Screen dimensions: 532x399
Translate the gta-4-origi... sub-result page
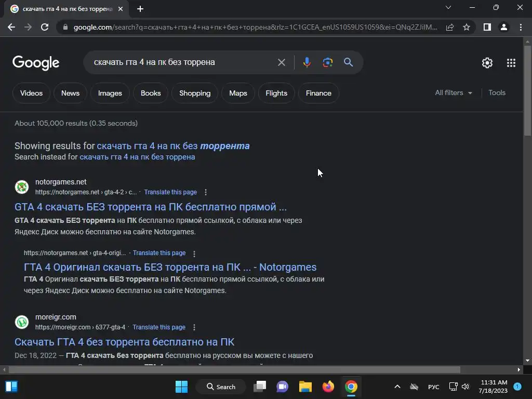pyautogui.click(x=159, y=253)
